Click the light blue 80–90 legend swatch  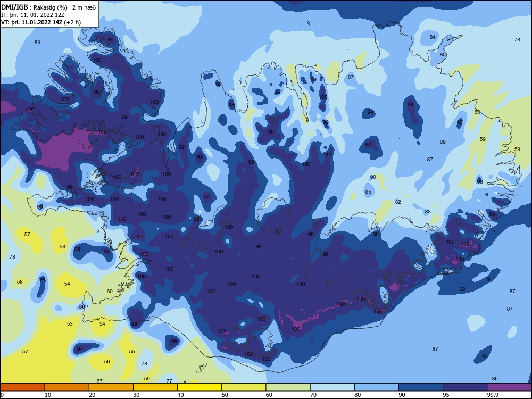pos(377,387)
